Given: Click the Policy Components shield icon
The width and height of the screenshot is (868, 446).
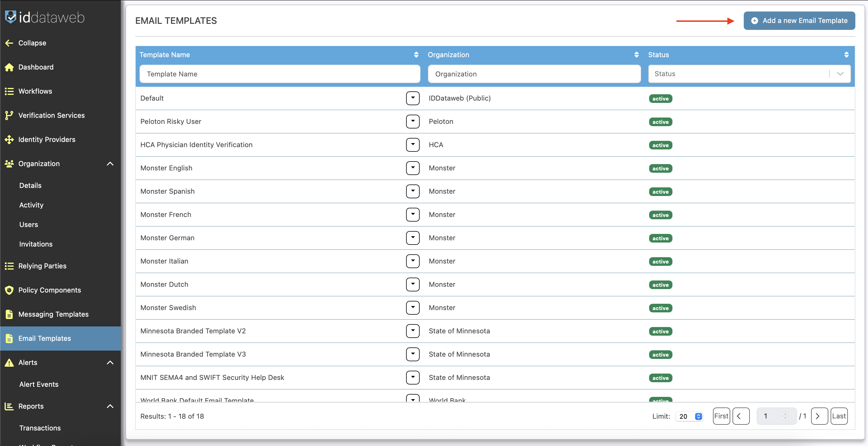Looking at the screenshot, I should click(9, 290).
